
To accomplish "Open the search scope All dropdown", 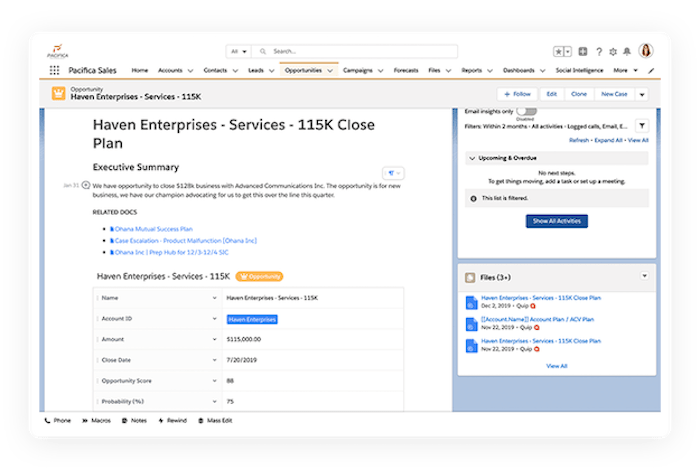I will point(238,51).
